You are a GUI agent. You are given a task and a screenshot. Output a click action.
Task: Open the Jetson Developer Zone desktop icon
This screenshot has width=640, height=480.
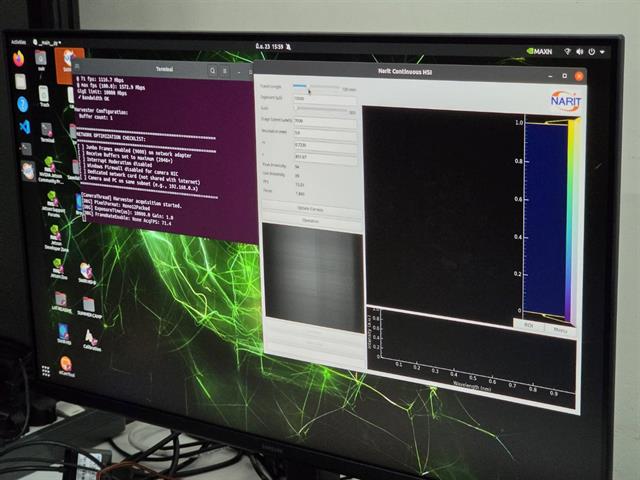click(56, 238)
